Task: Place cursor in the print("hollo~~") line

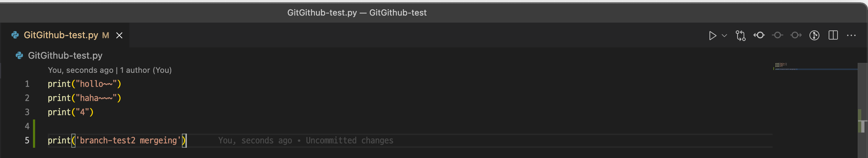Action: (x=84, y=84)
